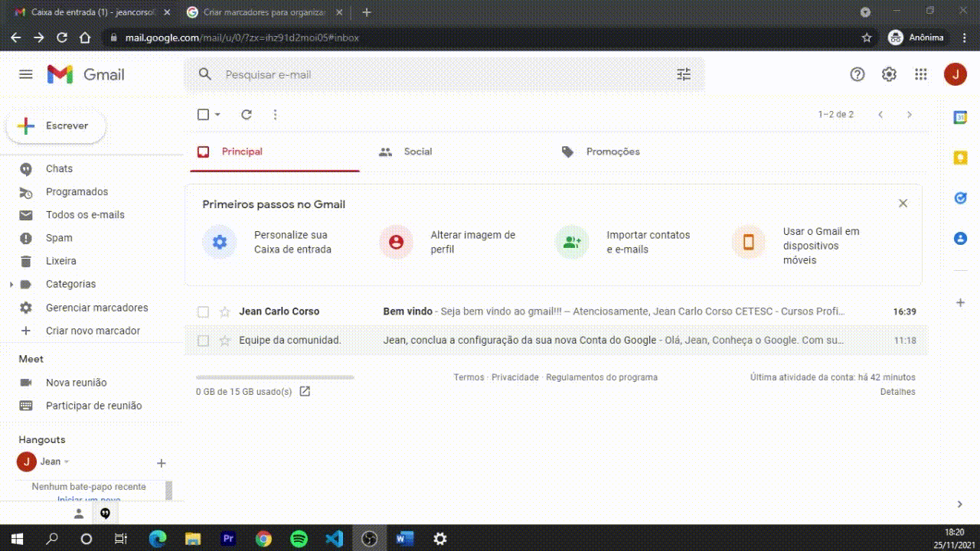The width and height of the screenshot is (980, 551).
Task: Select the Equipe da comunidad. email checkbox
Action: (203, 341)
